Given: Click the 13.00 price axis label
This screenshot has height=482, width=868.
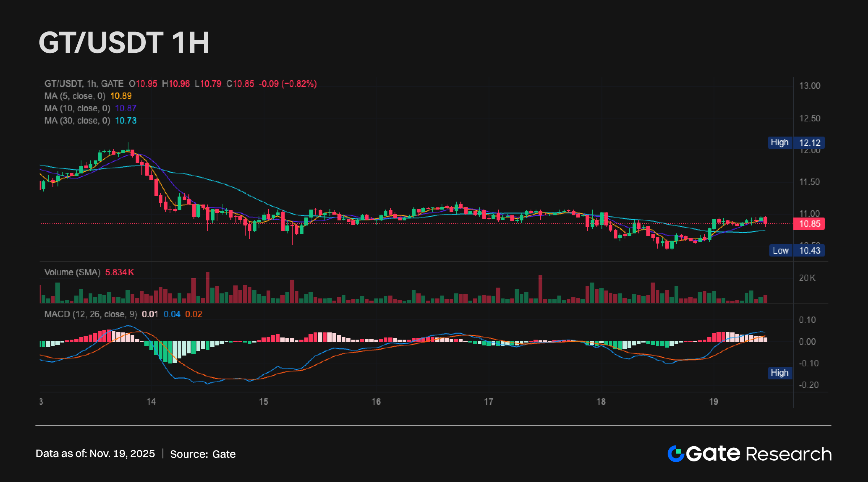Looking at the screenshot, I should [x=809, y=86].
